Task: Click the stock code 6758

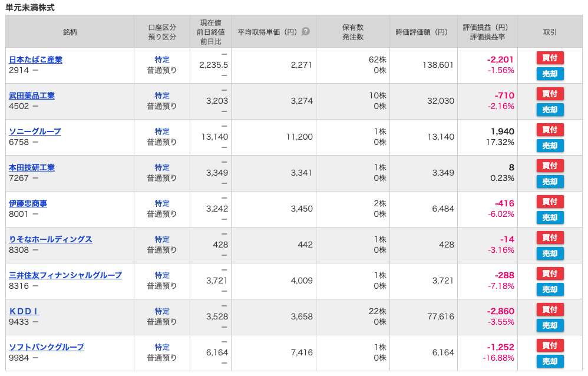Action: point(19,142)
